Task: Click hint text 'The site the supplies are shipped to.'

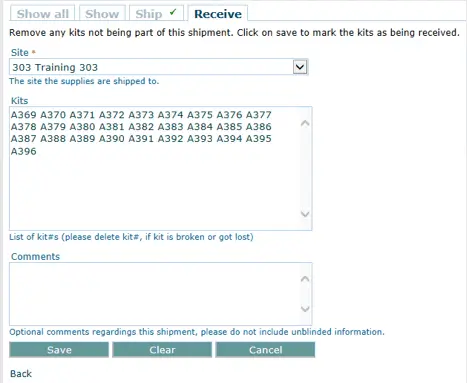Action: click(84, 81)
